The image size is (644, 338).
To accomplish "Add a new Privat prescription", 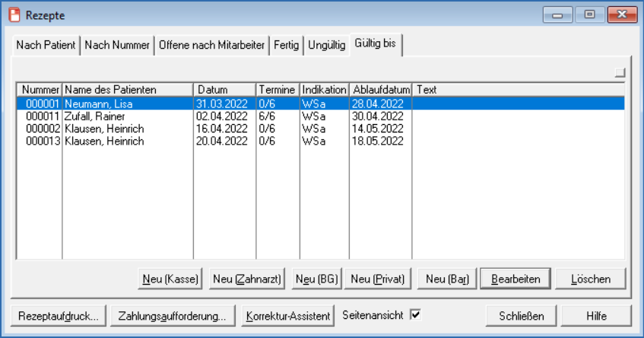I will click(x=378, y=279).
